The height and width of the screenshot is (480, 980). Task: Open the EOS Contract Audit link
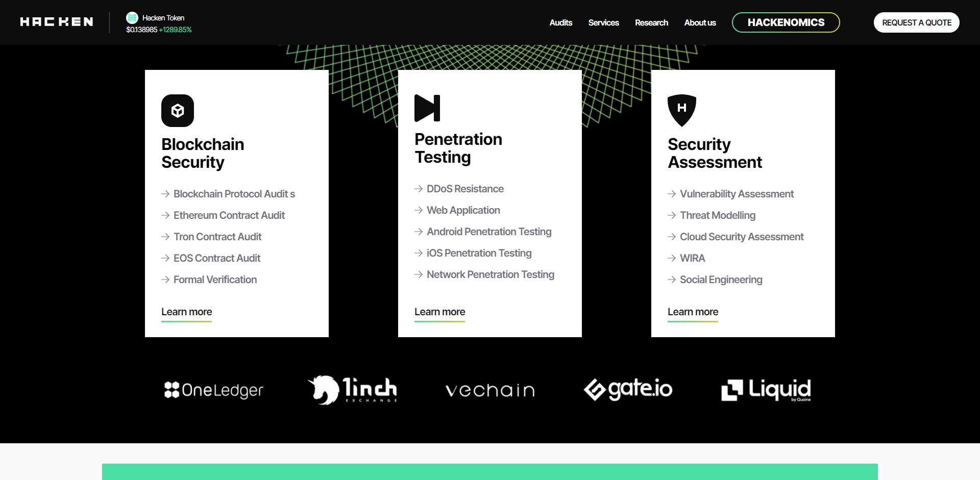pyautogui.click(x=217, y=258)
